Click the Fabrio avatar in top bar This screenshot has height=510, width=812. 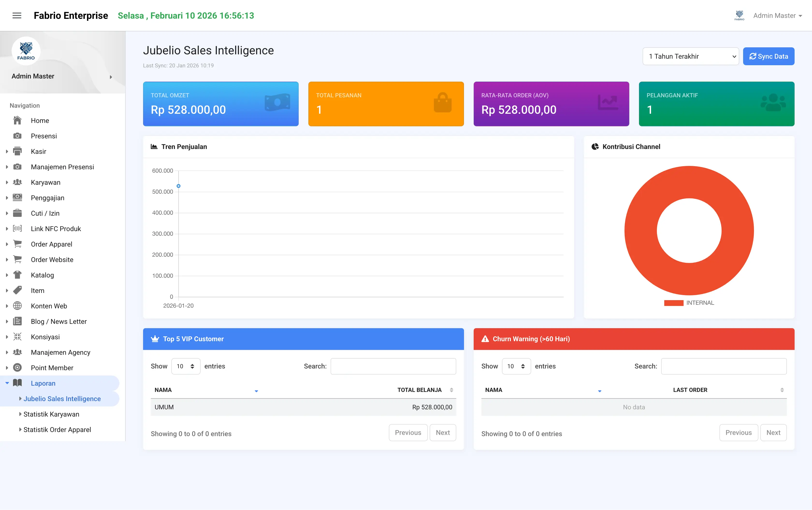click(x=739, y=15)
